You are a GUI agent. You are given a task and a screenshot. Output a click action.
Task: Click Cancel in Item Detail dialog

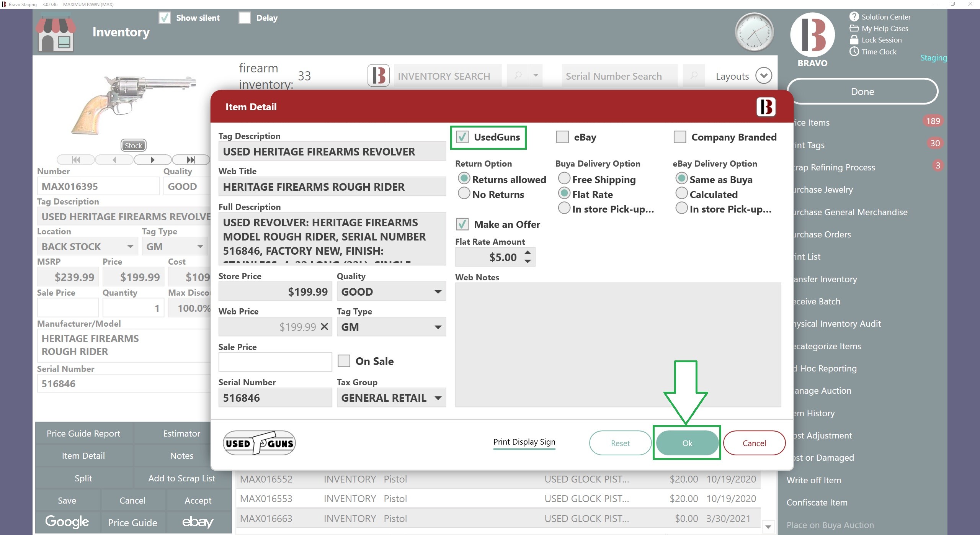[754, 443]
